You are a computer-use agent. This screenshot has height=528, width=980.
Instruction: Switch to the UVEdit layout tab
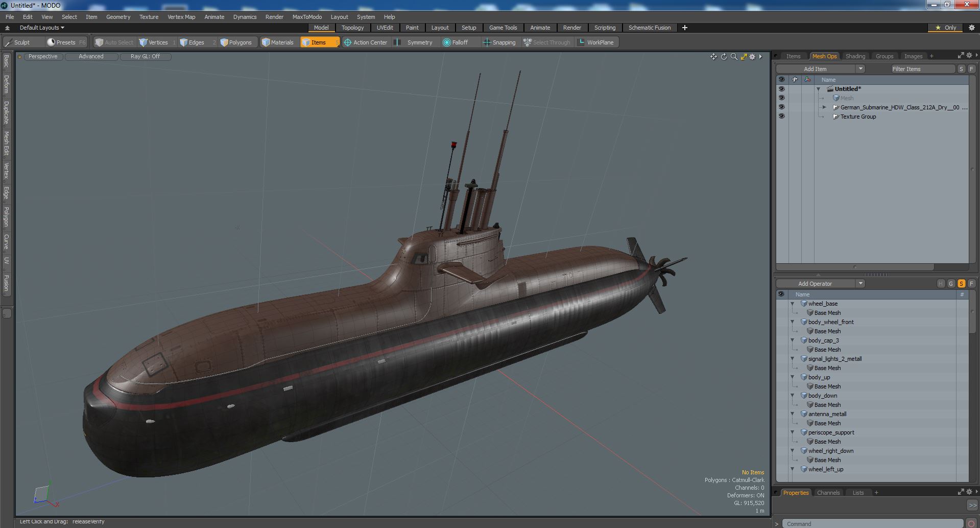tap(385, 28)
